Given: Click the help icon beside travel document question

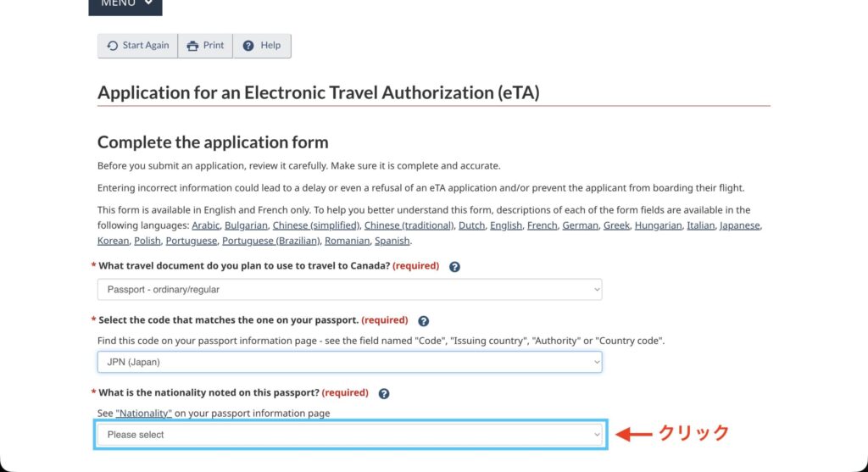Looking at the screenshot, I should coord(454,266).
